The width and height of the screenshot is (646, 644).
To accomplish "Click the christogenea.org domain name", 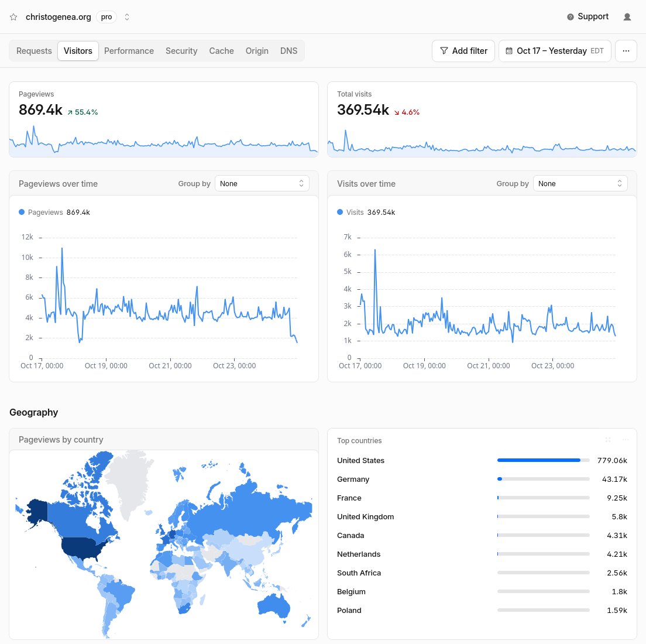I will point(59,17).
